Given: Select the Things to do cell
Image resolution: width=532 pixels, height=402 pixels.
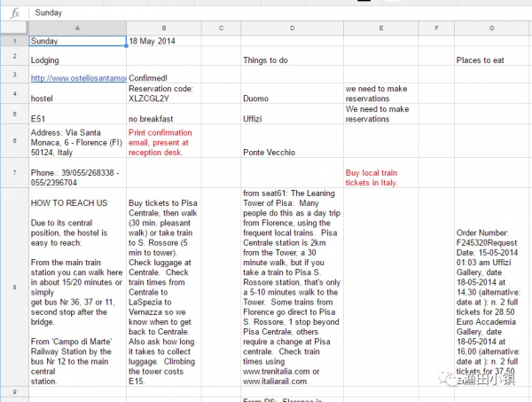Looking at the screenshot, I should coord(292,59).
